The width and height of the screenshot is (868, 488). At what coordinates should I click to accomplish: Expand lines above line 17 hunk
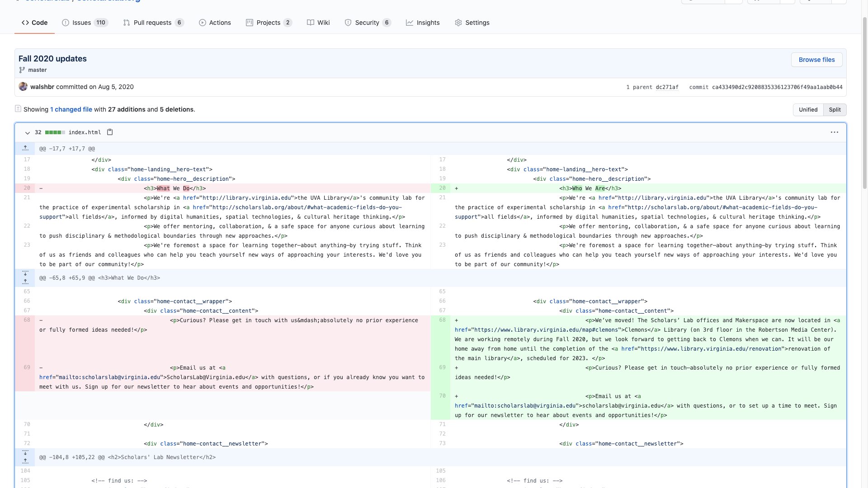[x=25, y=148]
